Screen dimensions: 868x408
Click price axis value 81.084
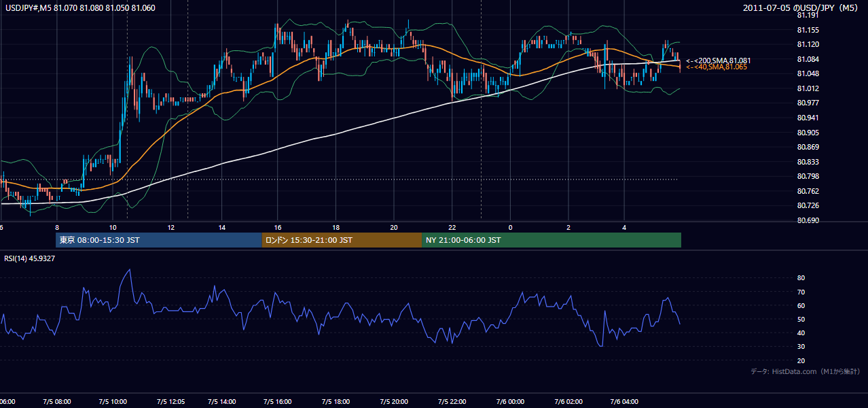(808, 59)
